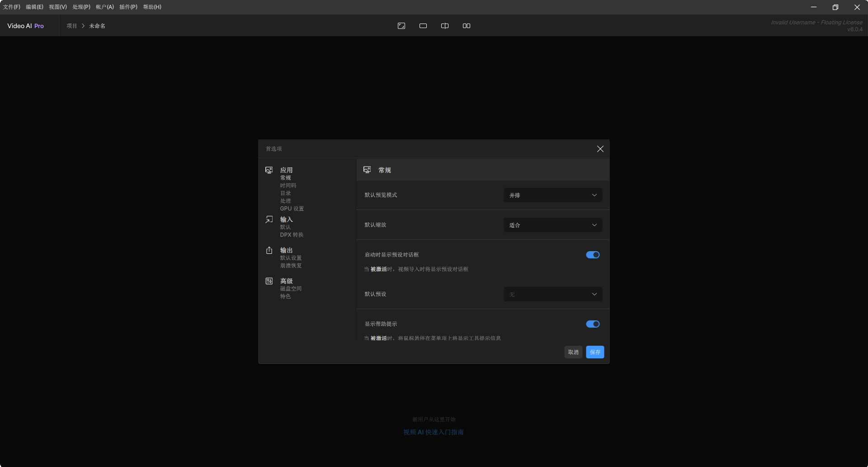This screenshot has width=868, height=467.
Task: Minimize the Video AI window
Action: [814, 7]
